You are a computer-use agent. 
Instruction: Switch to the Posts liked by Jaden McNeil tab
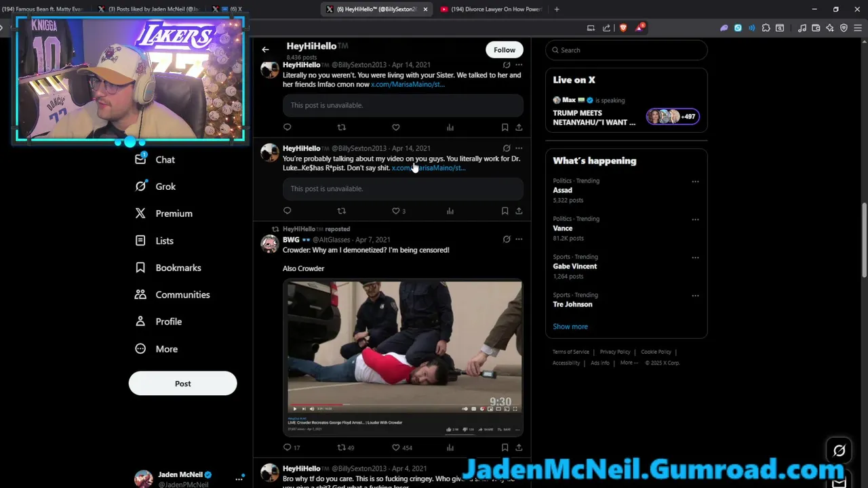[x=148, y=9]
